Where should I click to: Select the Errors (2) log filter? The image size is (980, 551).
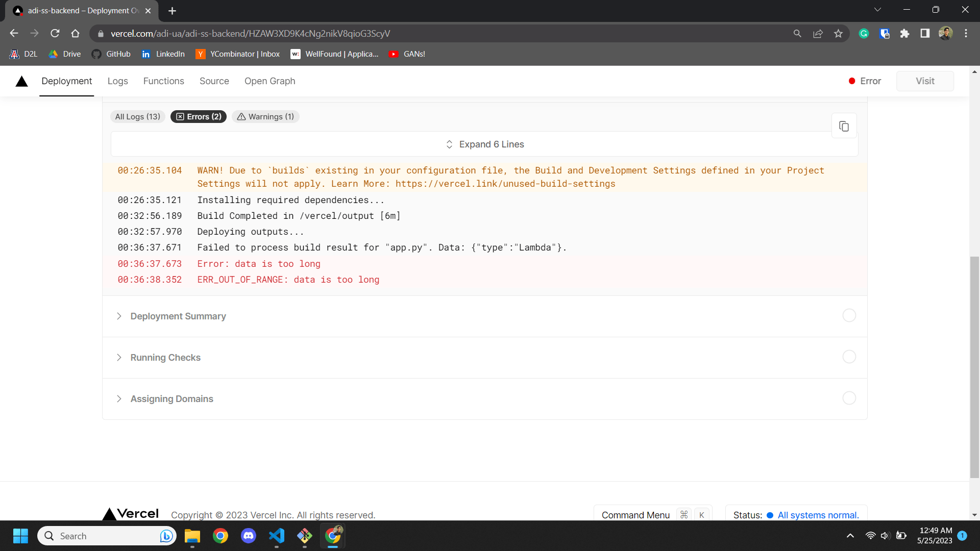tap(198, 116)
